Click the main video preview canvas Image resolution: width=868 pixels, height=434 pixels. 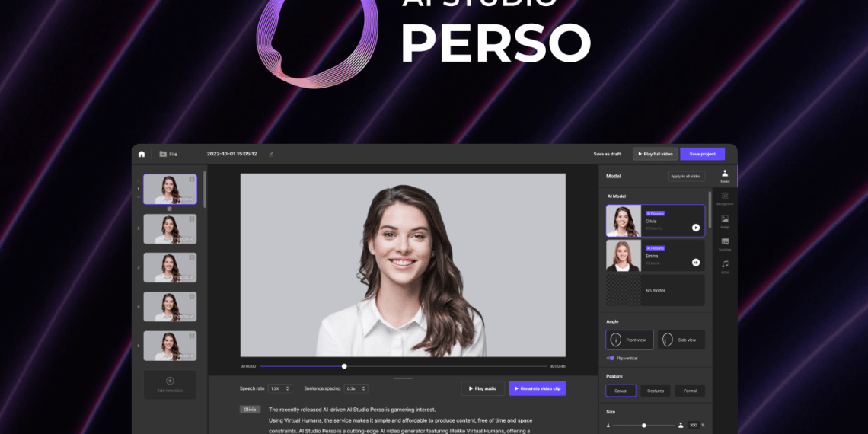(403, 265)
